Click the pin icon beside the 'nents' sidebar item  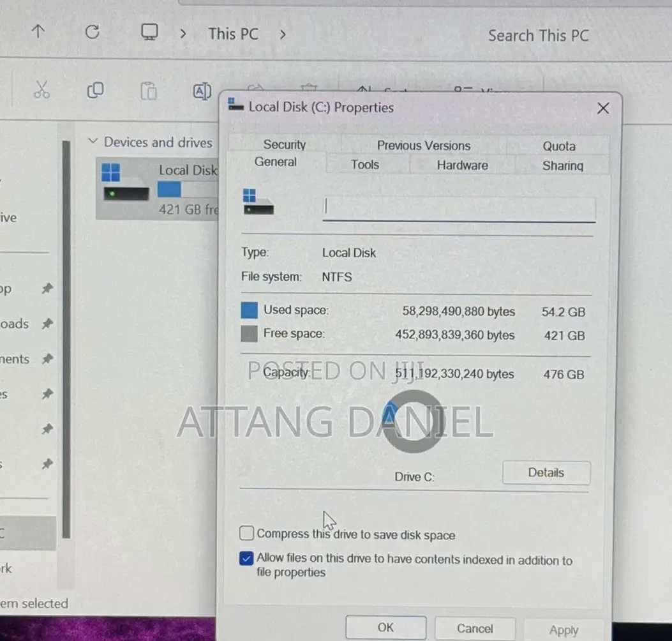[47, 358]
